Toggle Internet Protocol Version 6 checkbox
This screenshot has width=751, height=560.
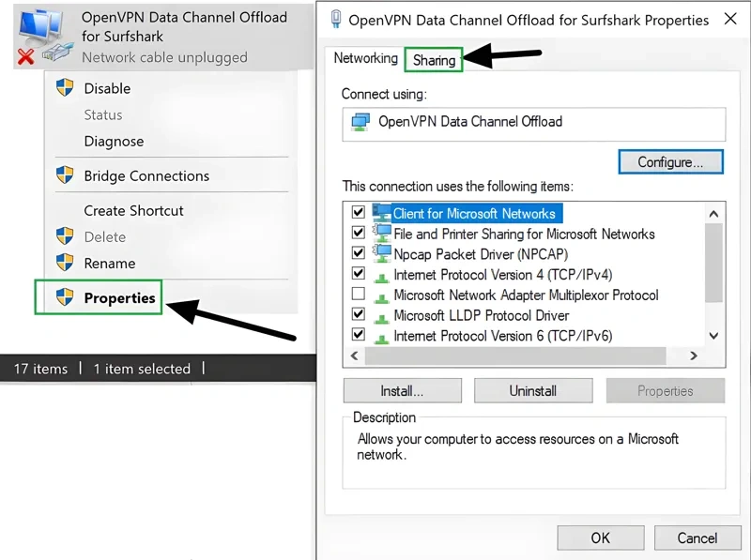pos(359,334)
